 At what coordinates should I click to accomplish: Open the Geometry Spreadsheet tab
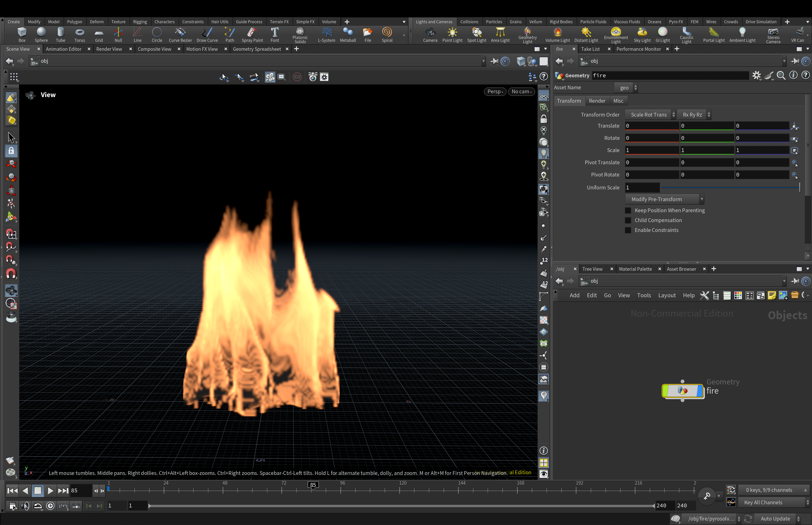[x=257, y=49]
